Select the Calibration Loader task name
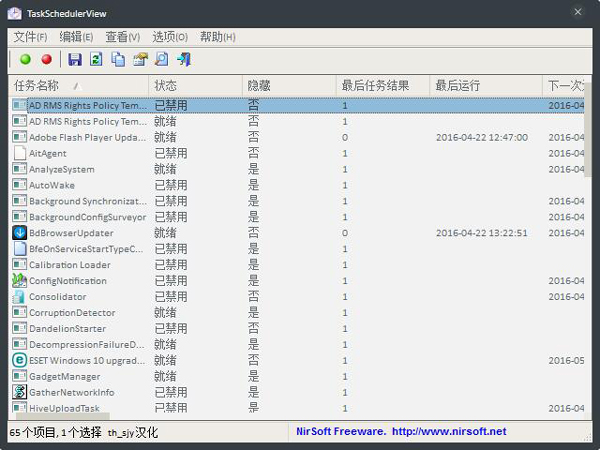 (x=70, y=265)
